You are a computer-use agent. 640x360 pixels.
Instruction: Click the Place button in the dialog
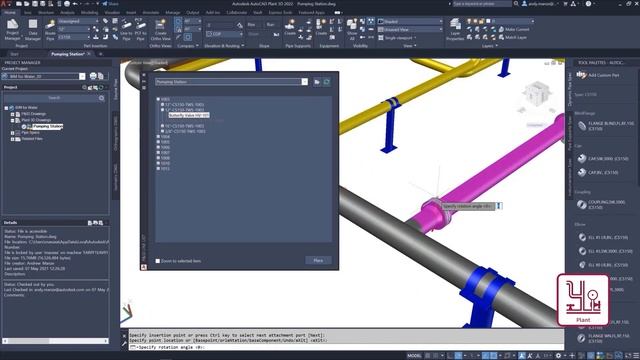pyautogui.click(x=318, y=260)
